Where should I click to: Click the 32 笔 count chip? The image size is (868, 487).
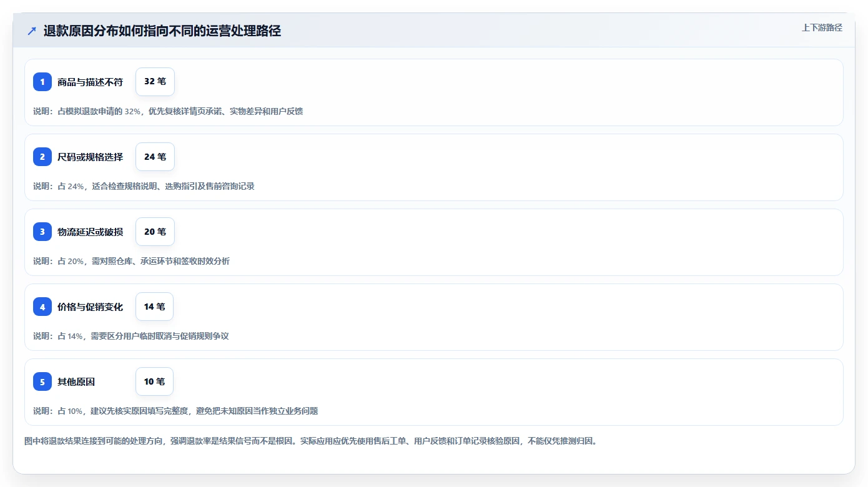coord(155,82)
